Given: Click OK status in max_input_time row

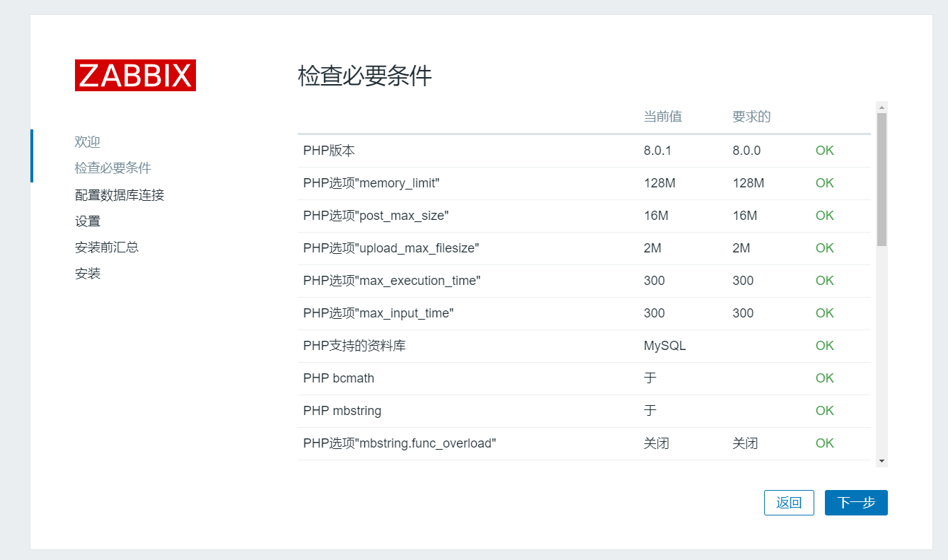Looking at the screenshot, I should pos(825,313).
